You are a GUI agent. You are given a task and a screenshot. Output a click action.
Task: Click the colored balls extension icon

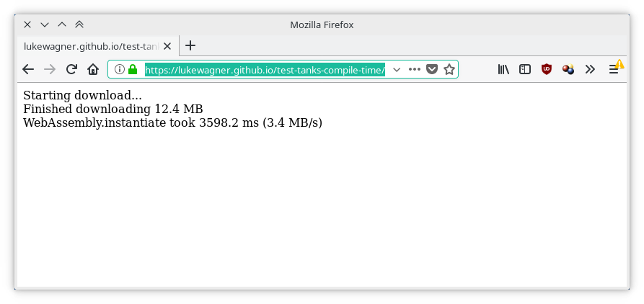[568, 69]
